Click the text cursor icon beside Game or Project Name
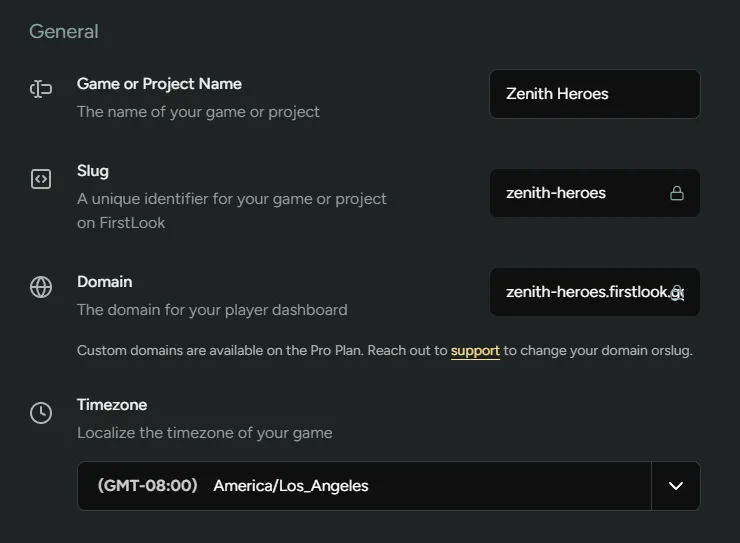The image size is (740, 543). tap(41, 90)
